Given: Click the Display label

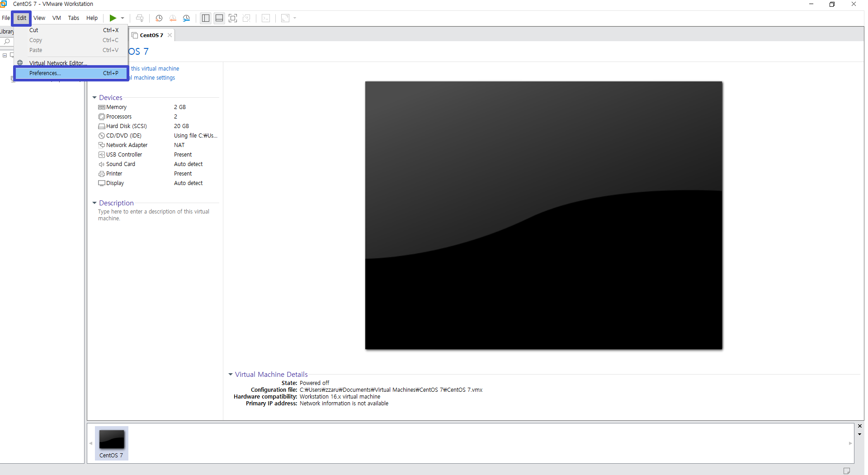Looking at the screenshot, I should (x=115, y=183).
